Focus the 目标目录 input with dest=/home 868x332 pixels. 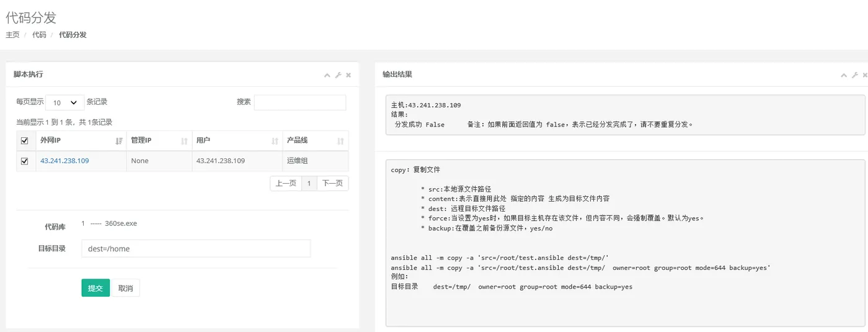[196, 249]
